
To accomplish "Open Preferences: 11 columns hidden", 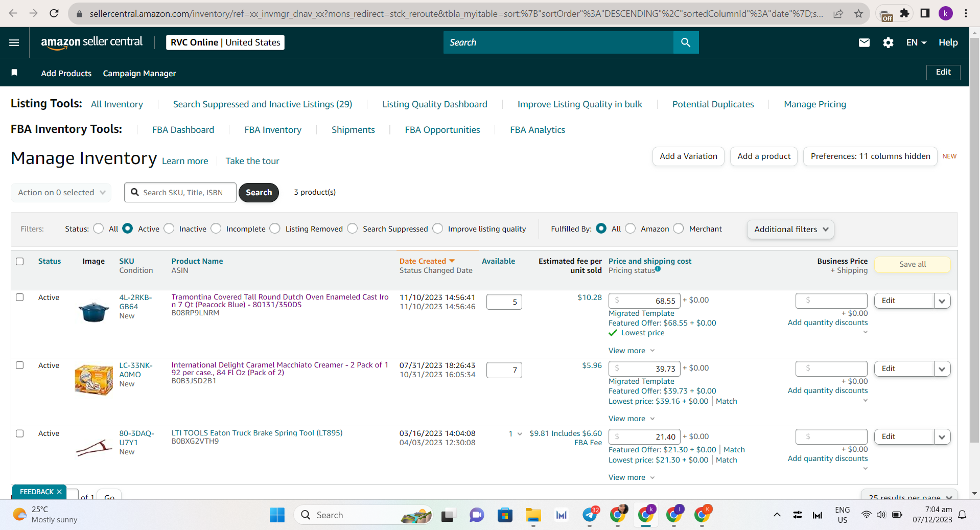I will click(x=870, y=156).
